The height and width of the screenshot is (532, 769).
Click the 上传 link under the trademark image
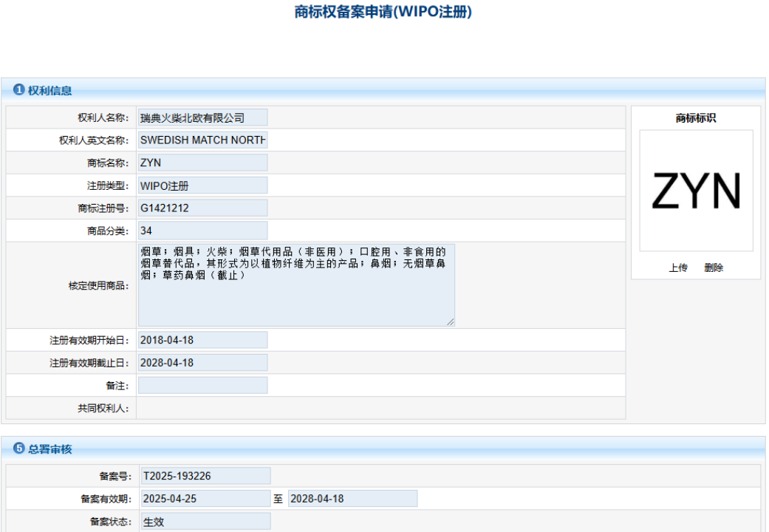click(x=678, y=268)
